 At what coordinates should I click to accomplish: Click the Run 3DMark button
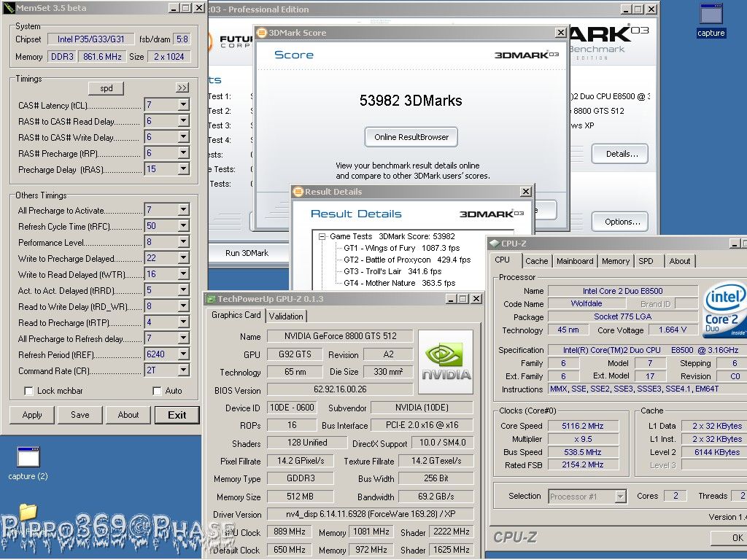point(247,253)
